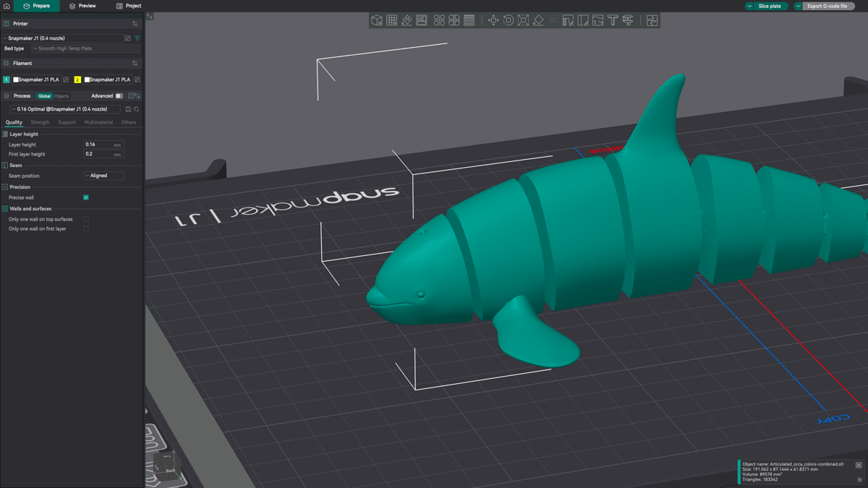The height and width of the screenshot is (488, 868).
Task: Open the Strength settings tab
Action: point(41,122)
